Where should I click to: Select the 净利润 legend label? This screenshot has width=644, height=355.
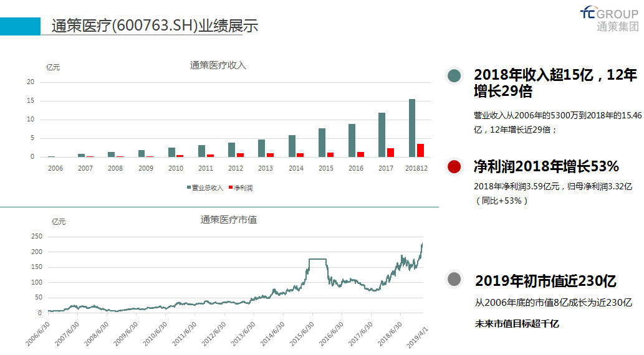point(243,187)
